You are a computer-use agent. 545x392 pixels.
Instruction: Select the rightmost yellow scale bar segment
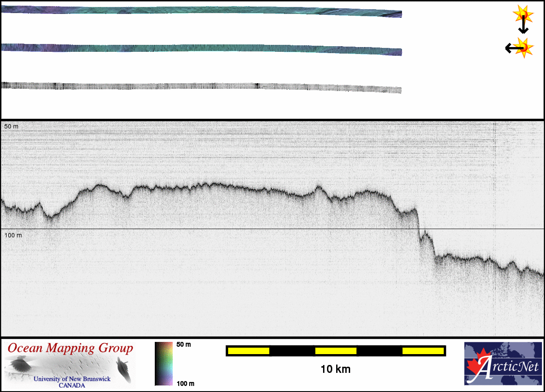coord(422,351)
